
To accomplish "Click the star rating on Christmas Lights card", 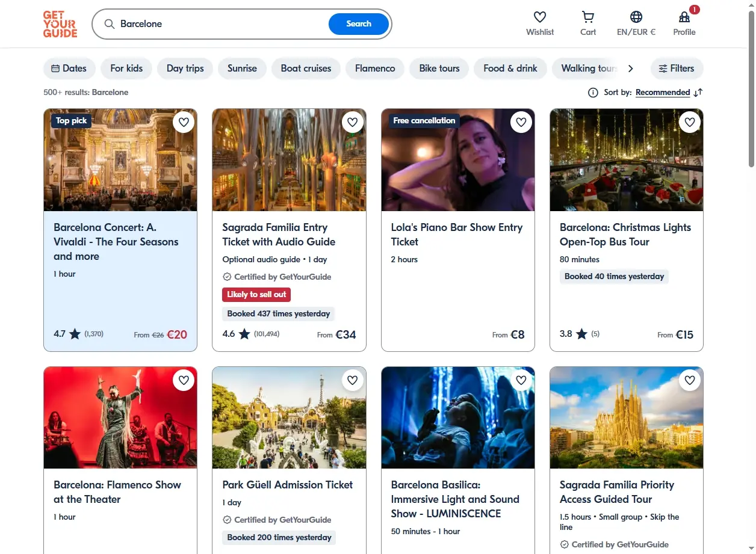I will click(x=581, y=334).
